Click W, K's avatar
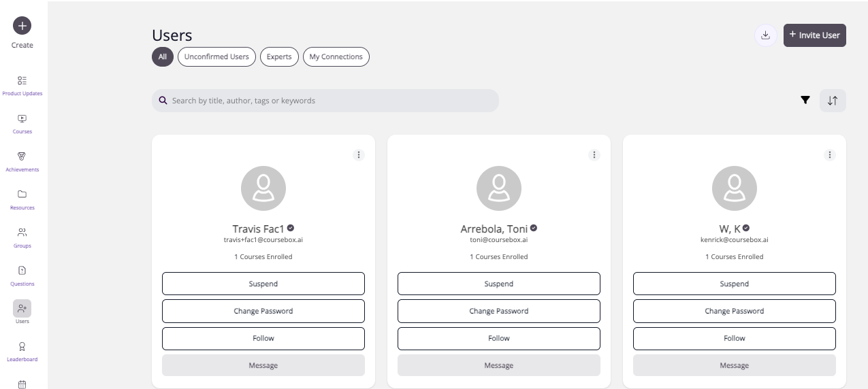 point(735,188)
